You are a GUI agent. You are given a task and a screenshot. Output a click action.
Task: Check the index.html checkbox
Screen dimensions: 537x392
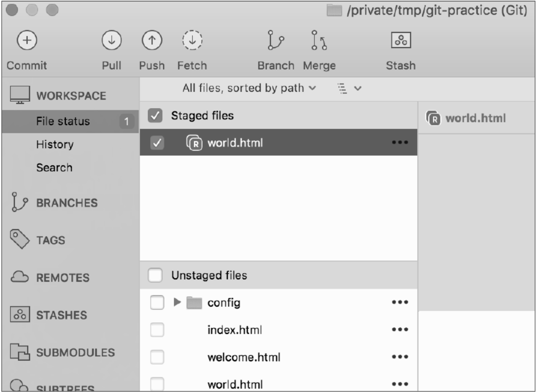point(157,330)
